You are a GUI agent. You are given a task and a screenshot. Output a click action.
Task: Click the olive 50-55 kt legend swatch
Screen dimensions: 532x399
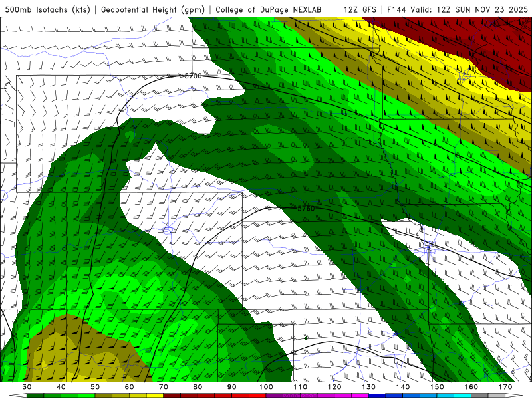pos(104,396)
